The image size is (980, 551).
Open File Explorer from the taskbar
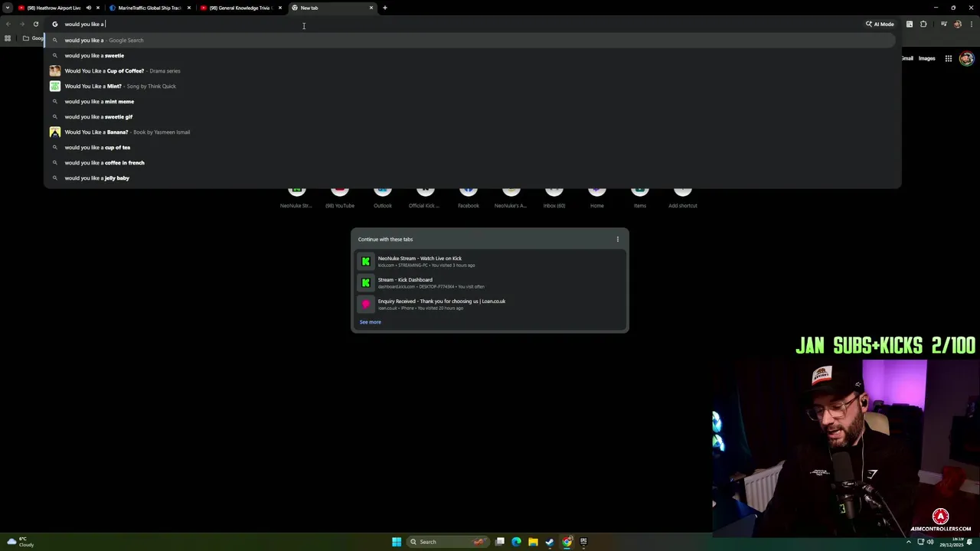tap(533, 542)
